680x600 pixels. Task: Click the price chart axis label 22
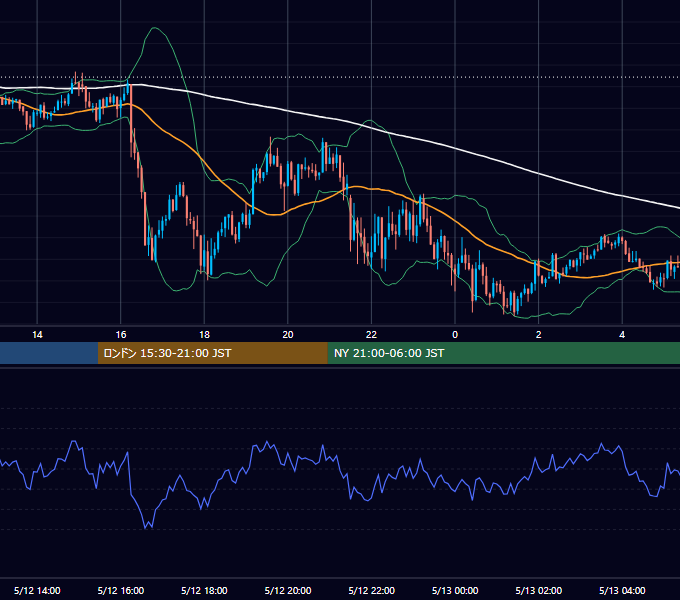pos(372,335)
